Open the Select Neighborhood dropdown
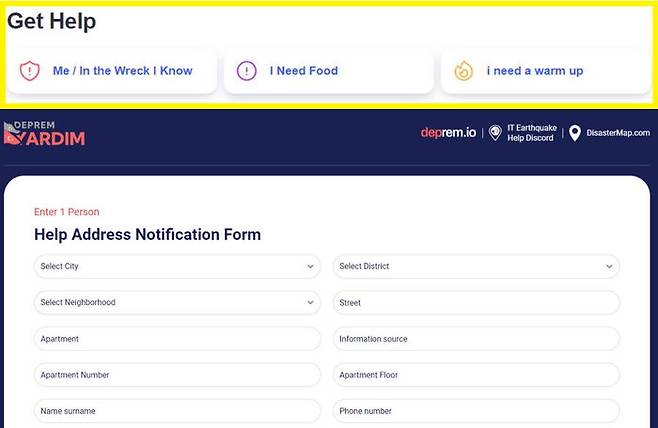The height and width of the screenshot is (428, 658). 177,303
